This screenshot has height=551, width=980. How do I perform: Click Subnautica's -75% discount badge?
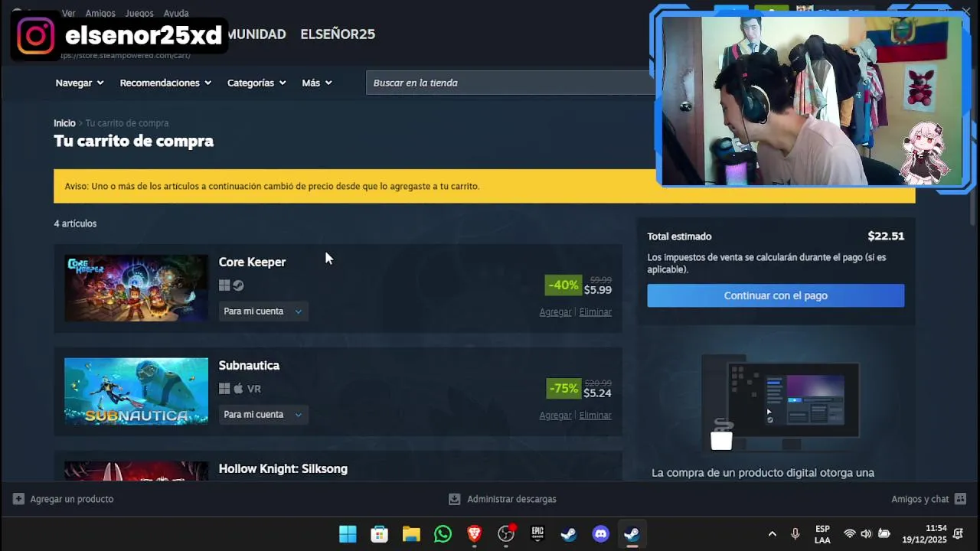(x=563, y=388)
